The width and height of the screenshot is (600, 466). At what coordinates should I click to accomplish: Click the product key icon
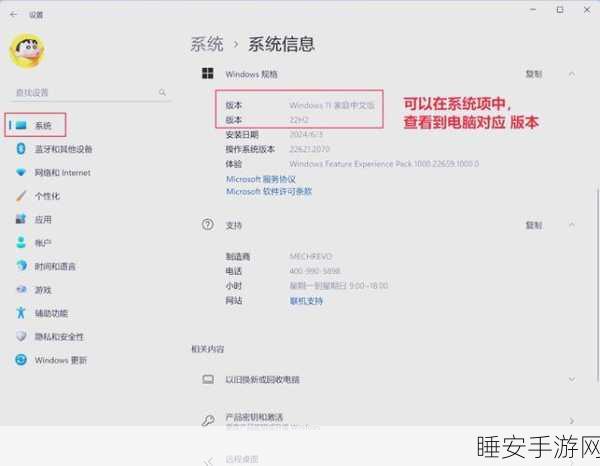pyautogui.click(x=208, y=420)
